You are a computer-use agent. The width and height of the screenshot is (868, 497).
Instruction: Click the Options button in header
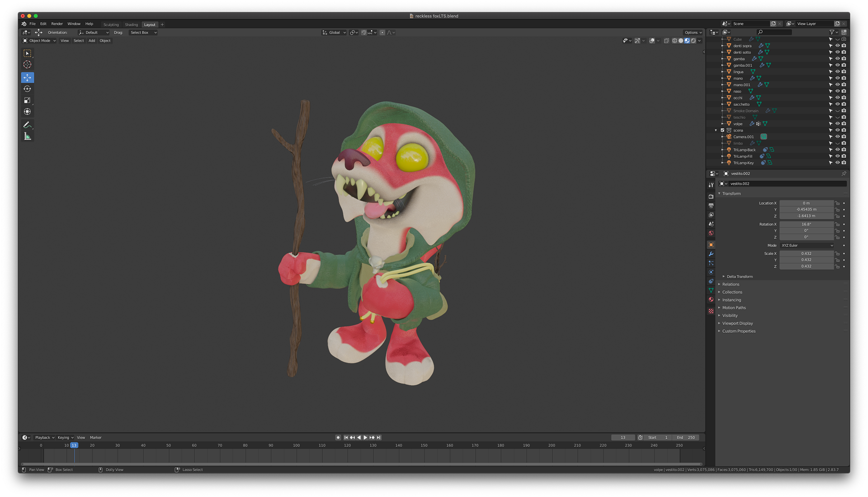pyautogui.click(x=693, y=33)
